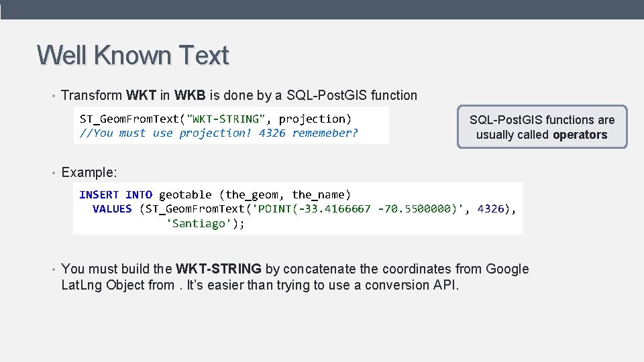Click the 4326 number in the VALUES line
The height and width of the screenshot is (362, 644).
click(490, 208)
